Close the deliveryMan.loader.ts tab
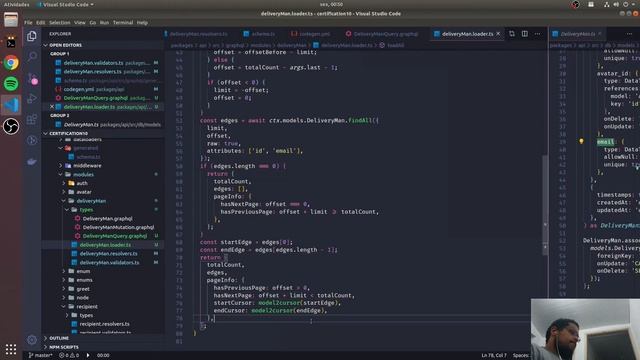The height and width of the screenshot is (360, 640). (498, 34)
